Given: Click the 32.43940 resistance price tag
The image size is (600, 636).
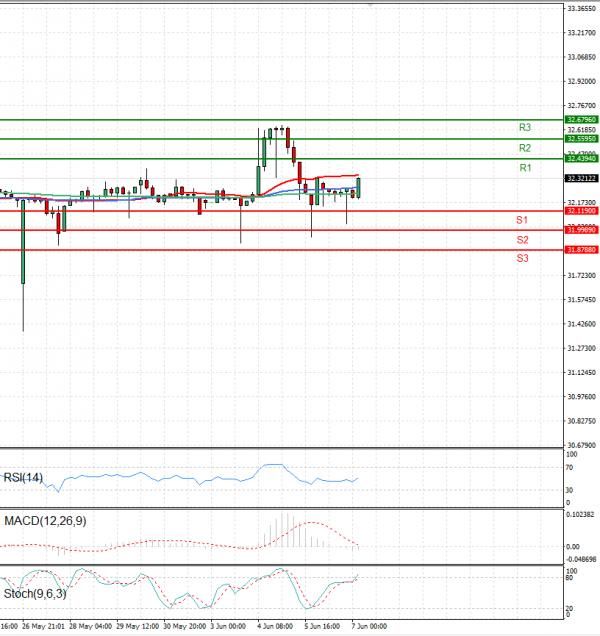Looking at the screenshot, I should point(581,158).
